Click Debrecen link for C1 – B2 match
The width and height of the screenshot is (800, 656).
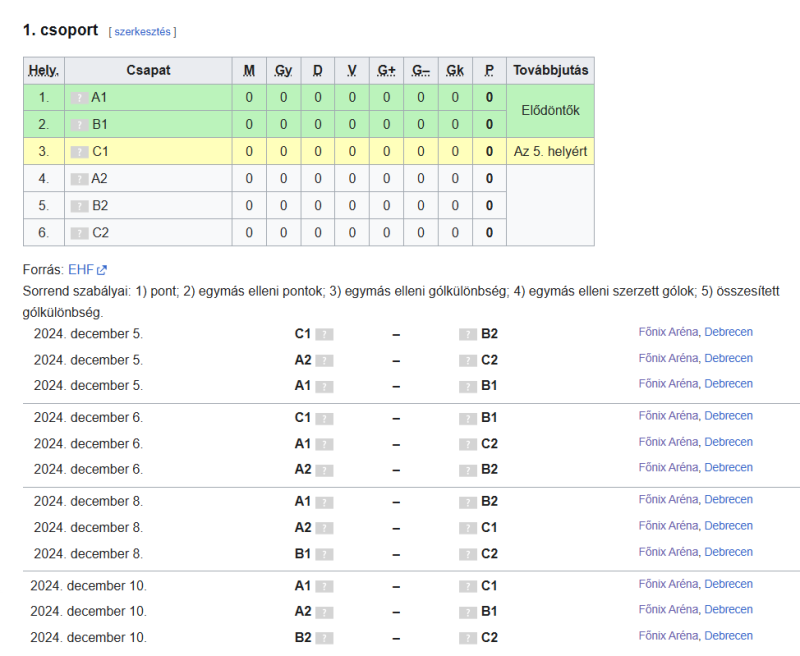(x=729, y=332)
